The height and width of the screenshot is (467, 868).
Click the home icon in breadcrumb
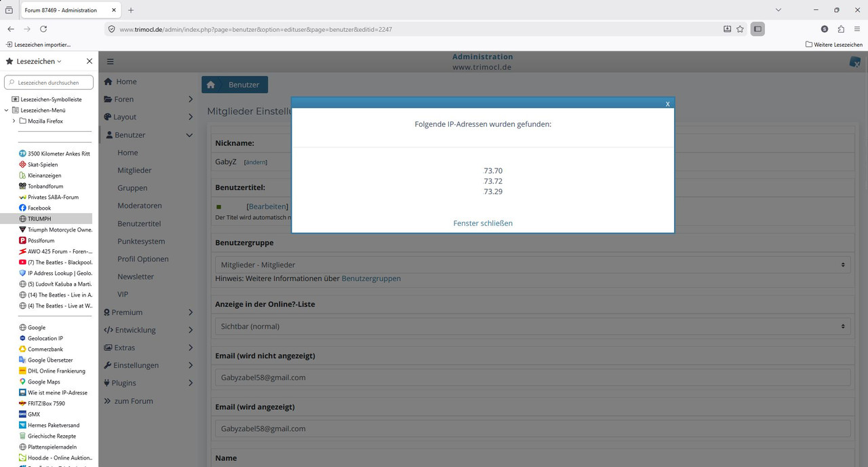click(x=211, y=85)
